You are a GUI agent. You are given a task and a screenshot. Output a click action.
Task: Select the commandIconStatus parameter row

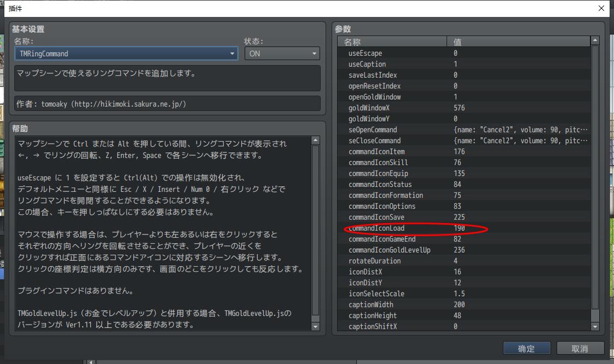(x=464, y=185)
